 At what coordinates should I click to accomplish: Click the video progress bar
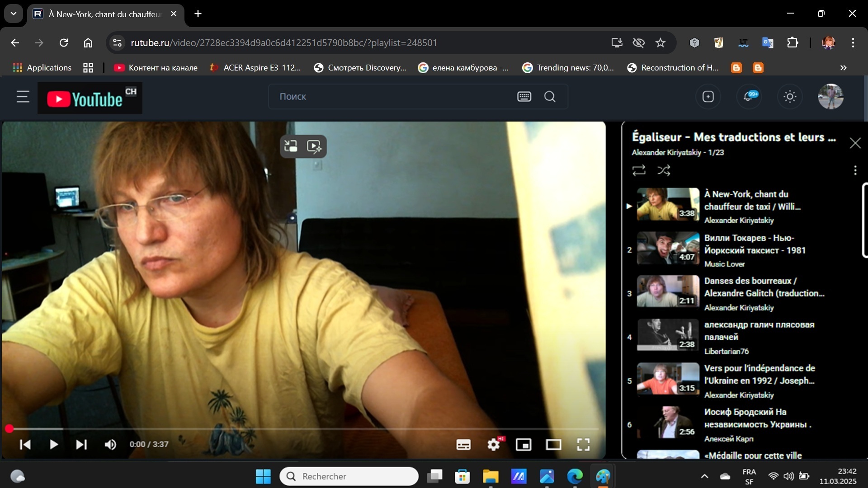coord(303,428)
